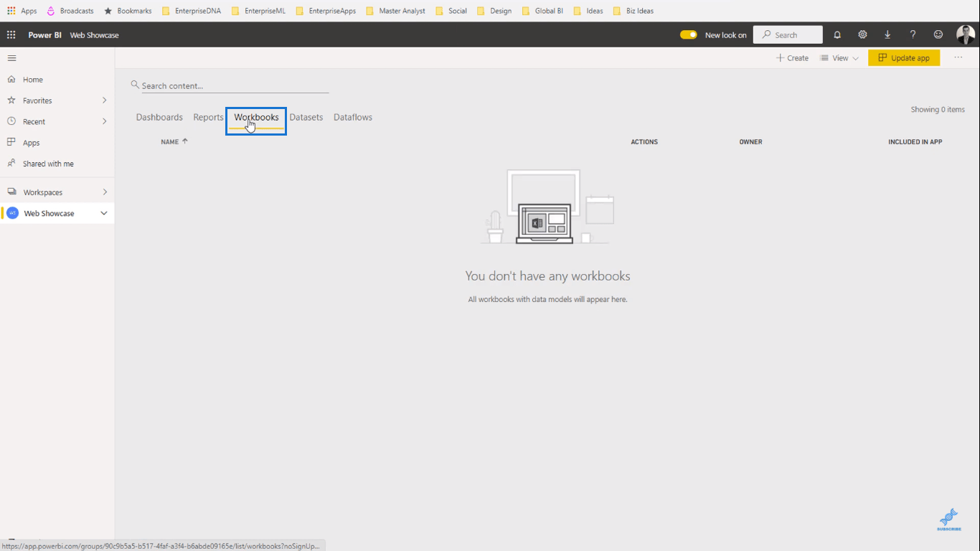Click the Power BI logo text
Viewport: 980px width, 551px height.
pos(45,35)
